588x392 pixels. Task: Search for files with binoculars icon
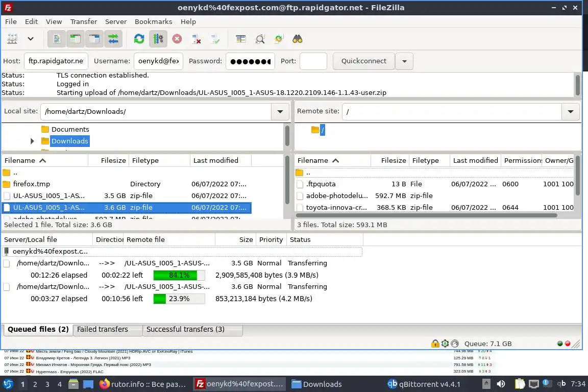tap(298, 39)
